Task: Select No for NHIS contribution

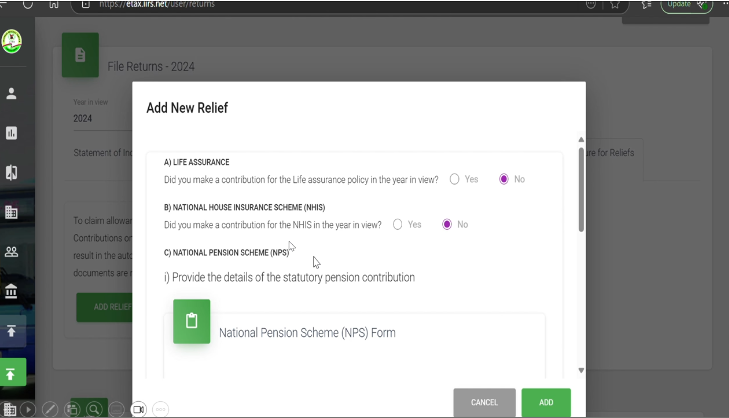Action: 447,224
